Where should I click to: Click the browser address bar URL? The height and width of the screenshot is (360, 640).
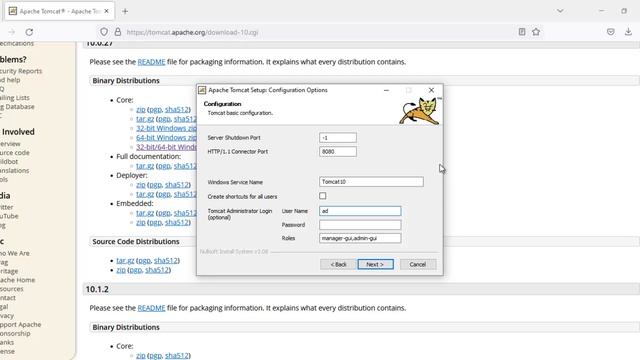tap(192, 32)
